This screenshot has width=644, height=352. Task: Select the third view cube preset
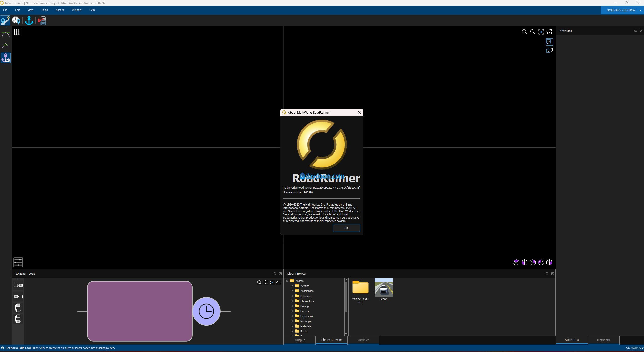point(533,262)
